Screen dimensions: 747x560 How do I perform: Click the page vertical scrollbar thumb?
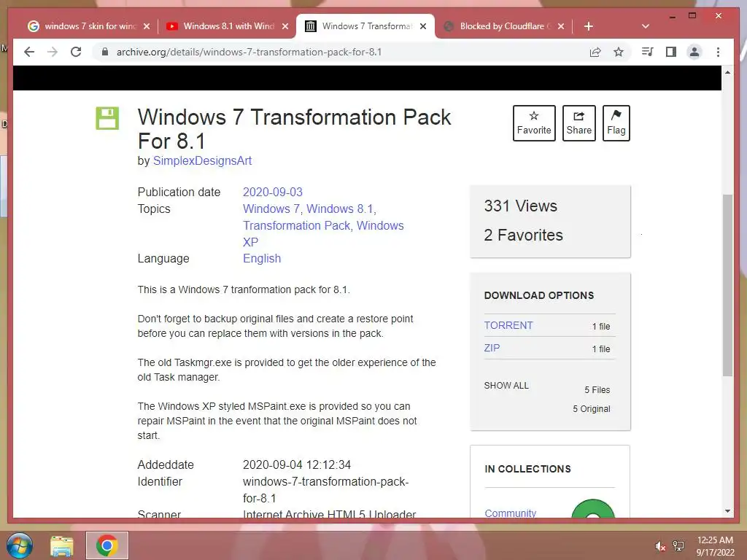[727, 285]
